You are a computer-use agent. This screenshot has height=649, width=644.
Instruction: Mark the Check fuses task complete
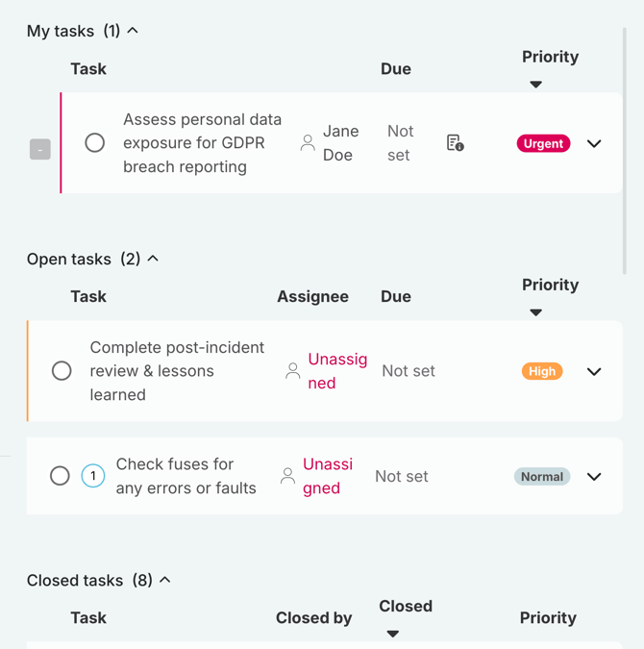point(60,476)
